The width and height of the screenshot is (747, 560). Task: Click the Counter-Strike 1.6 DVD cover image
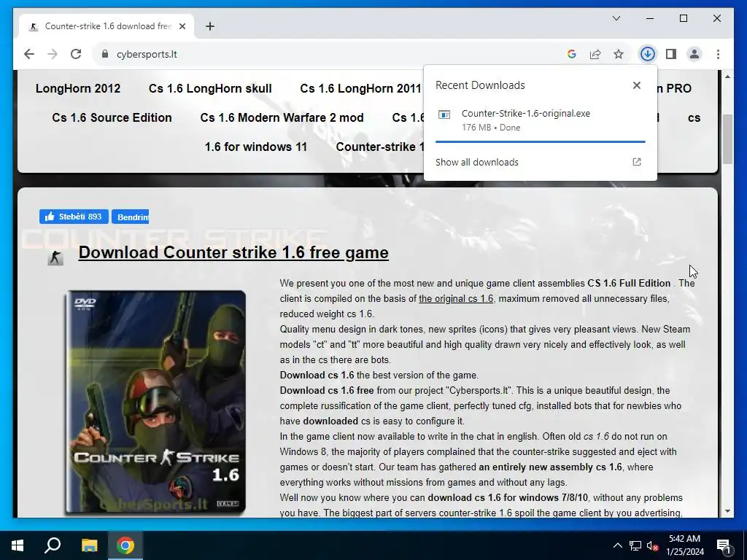pyautogui.click(x=156, y=402)
